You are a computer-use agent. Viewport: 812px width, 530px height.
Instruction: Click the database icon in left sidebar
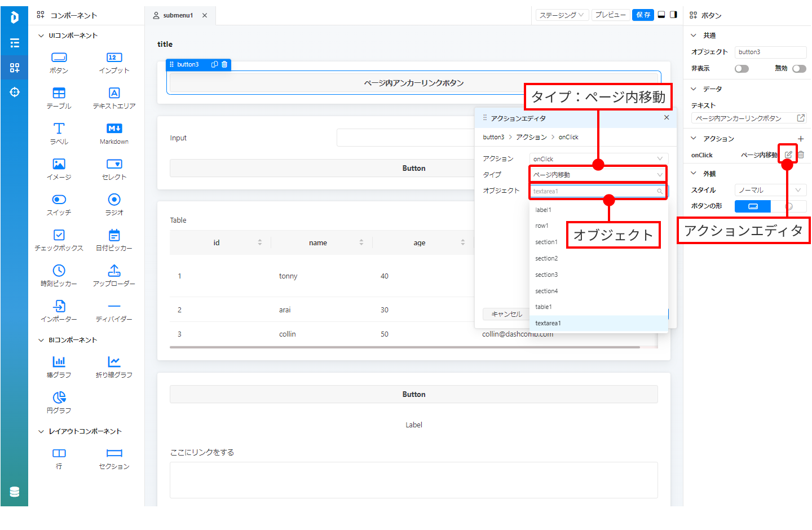15,492
